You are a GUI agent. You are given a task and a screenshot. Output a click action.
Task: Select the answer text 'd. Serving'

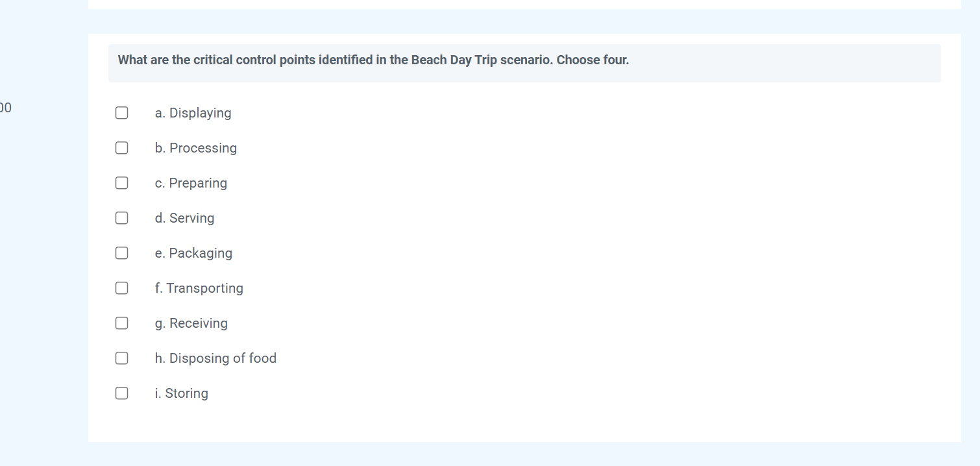184,217
